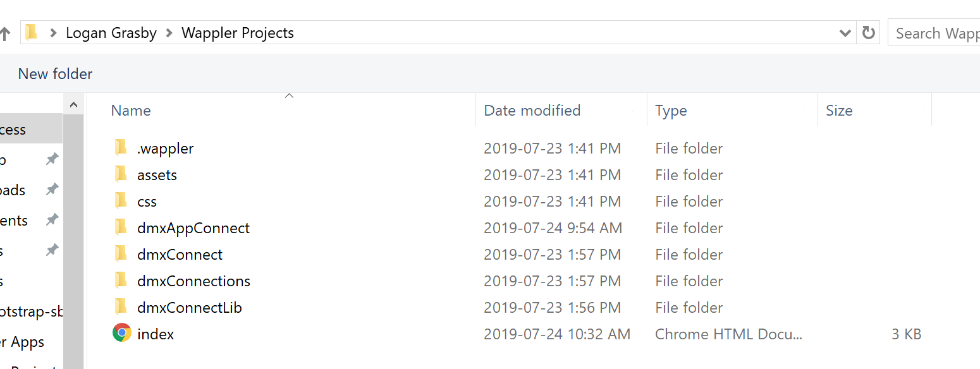
Task: Sort by Date modified column header
Action: coord(532,111)
